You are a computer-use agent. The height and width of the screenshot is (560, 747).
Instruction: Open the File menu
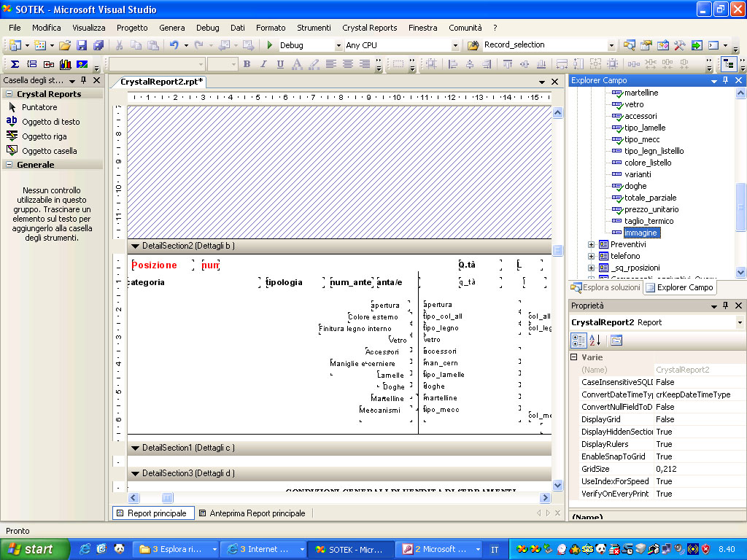click(15, 28)
